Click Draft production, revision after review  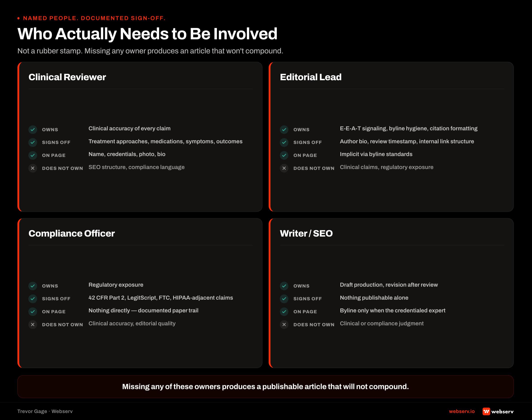[x=389, y=285]
